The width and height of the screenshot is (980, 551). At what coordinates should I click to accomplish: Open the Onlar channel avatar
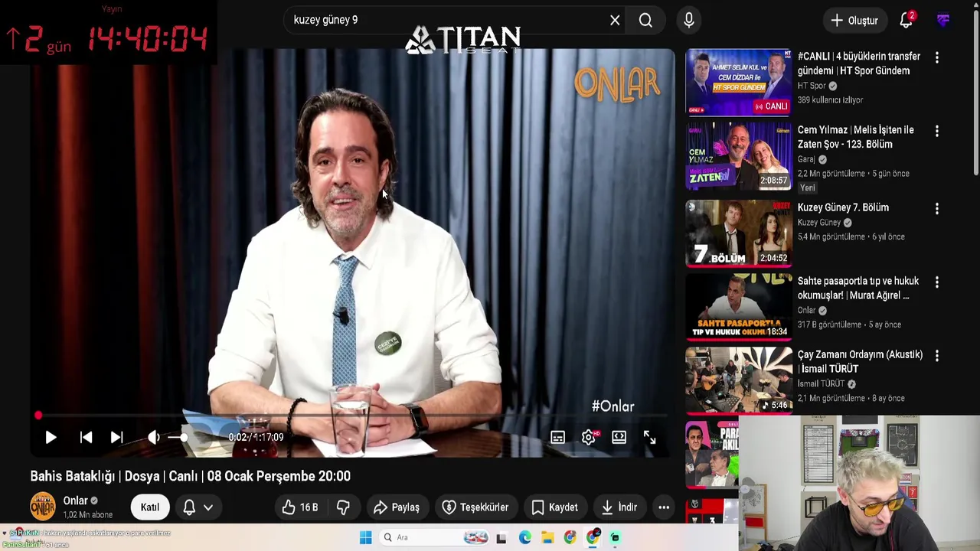point(43,507)
